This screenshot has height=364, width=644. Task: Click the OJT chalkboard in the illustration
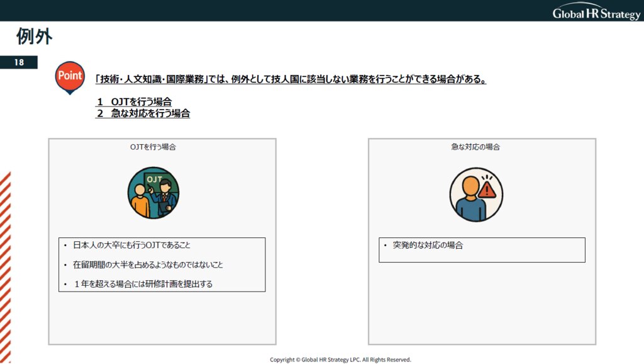(x=155, y=180)
